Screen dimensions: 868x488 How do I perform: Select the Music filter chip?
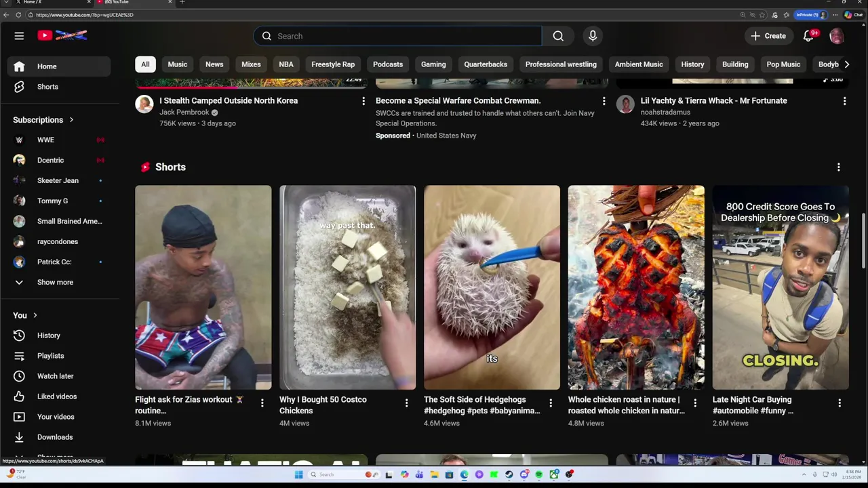point(178,64)
